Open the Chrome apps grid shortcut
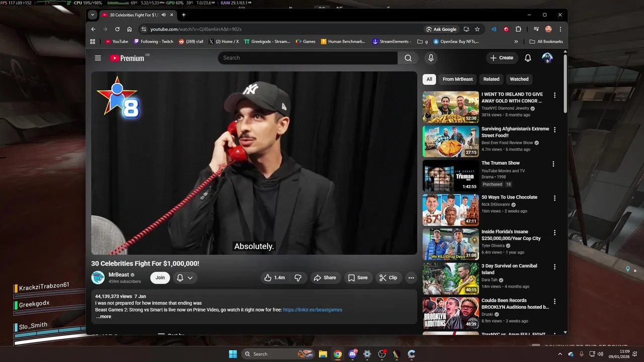 click(93, 42)
